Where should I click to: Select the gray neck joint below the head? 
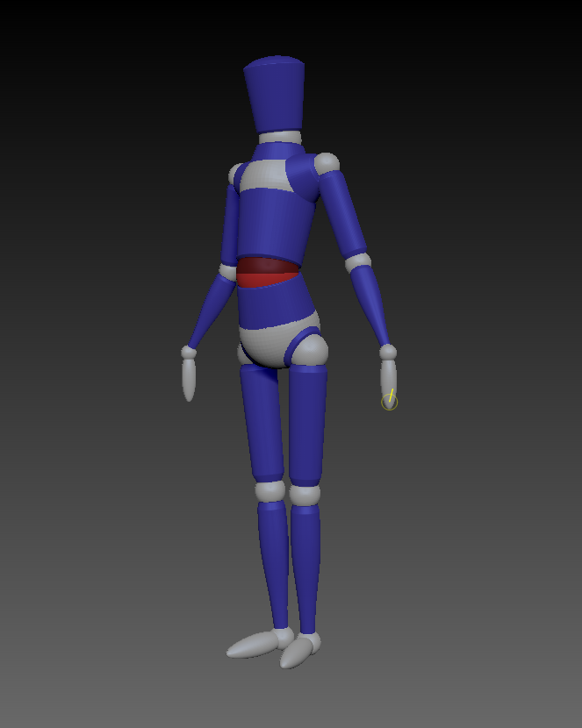coord(280,138)
